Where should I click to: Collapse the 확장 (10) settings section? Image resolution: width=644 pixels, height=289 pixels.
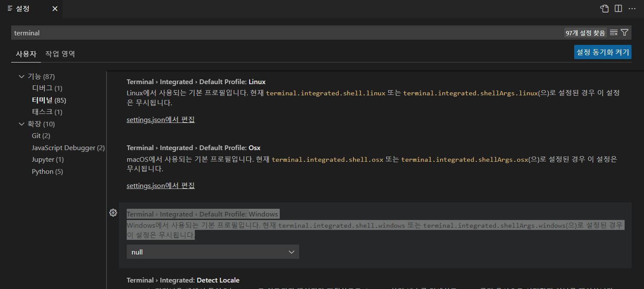[22, 124]
